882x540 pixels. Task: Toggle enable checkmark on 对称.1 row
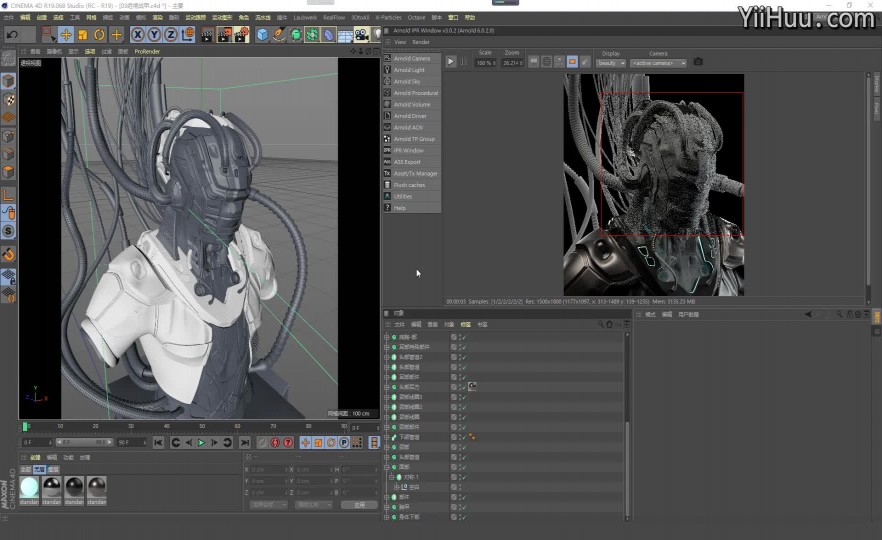coord(464,477)
